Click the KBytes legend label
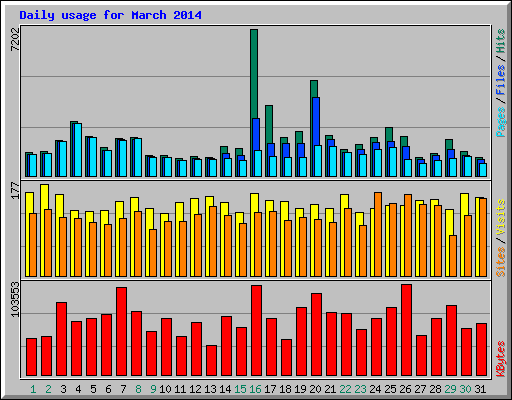The image size is (512, 400). (x=500, y=359)
